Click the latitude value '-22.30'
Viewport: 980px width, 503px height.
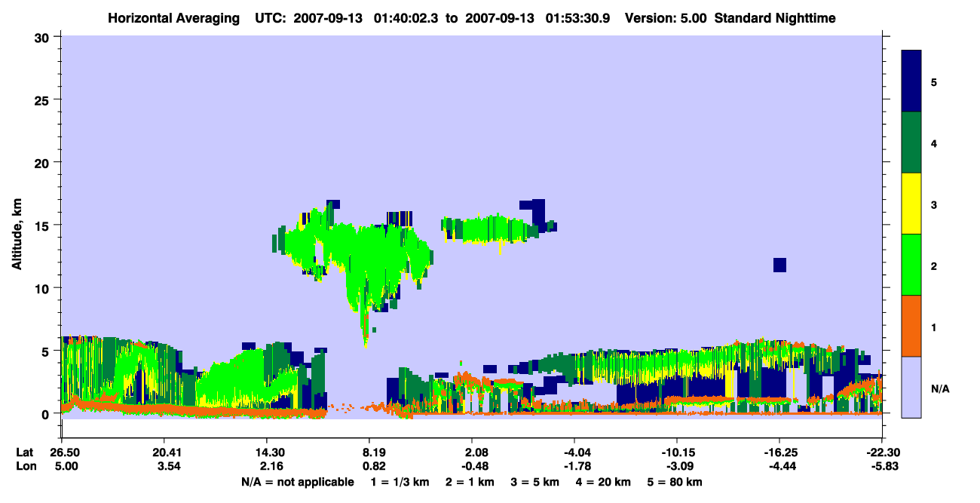click(x=882, y=452)
